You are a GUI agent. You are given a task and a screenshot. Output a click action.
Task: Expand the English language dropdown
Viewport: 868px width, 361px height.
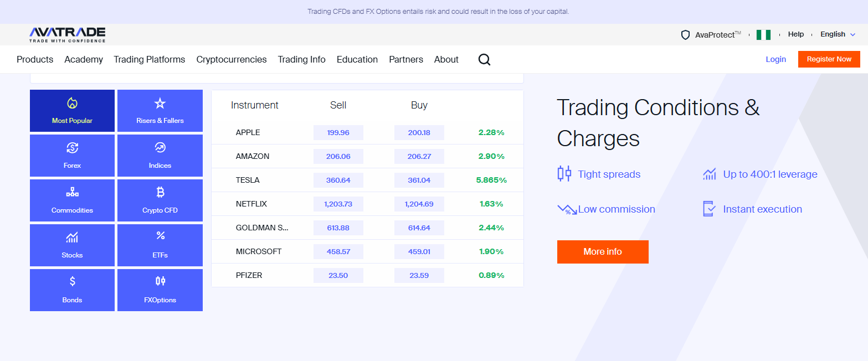[x=838, y=34]
